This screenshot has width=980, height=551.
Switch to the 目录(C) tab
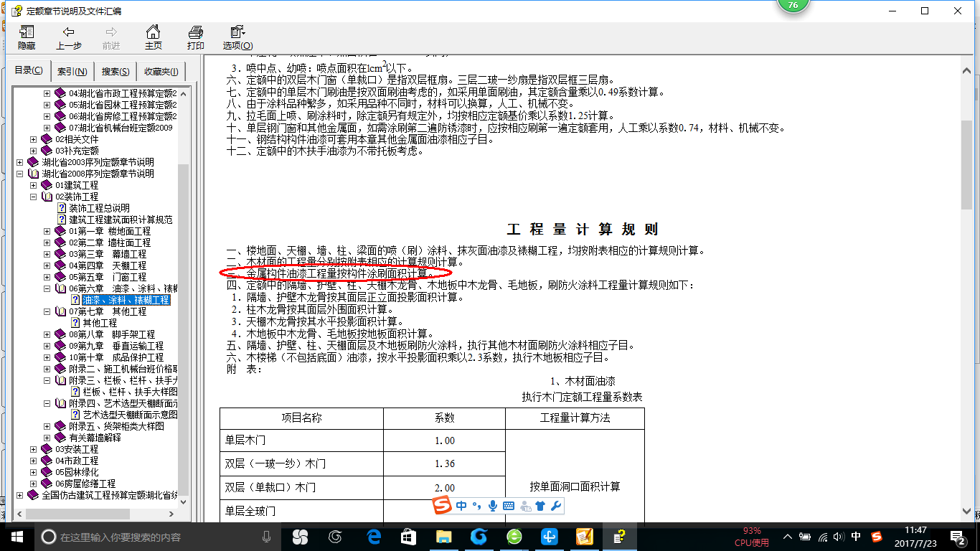tap(29, 70)
